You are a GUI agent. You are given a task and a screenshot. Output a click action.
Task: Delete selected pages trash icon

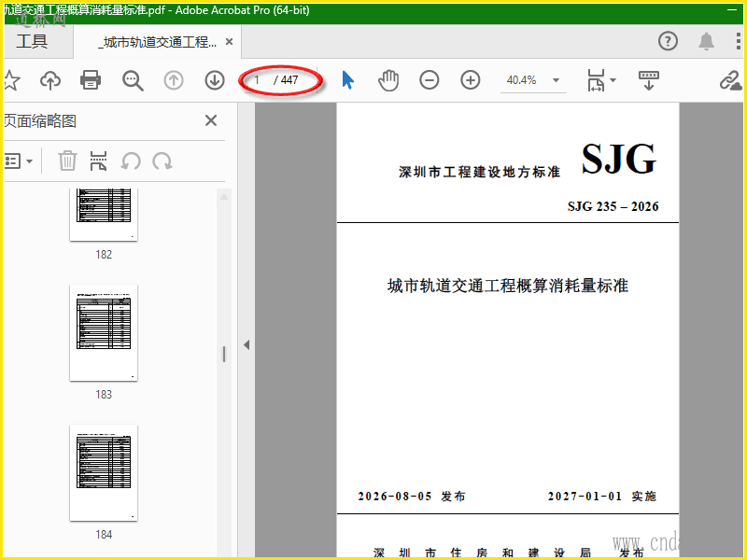click(x=67, y=161)
